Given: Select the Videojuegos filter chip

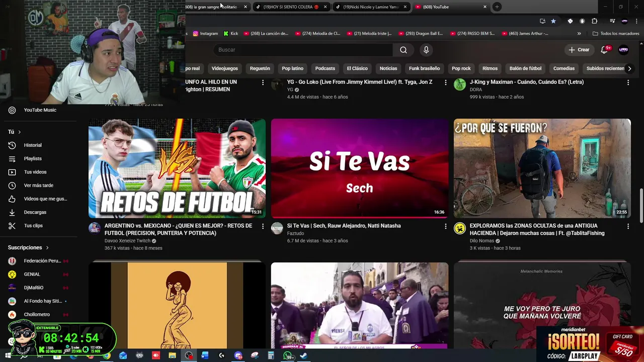Looking at the screenshot, I should tap(224, 68).
